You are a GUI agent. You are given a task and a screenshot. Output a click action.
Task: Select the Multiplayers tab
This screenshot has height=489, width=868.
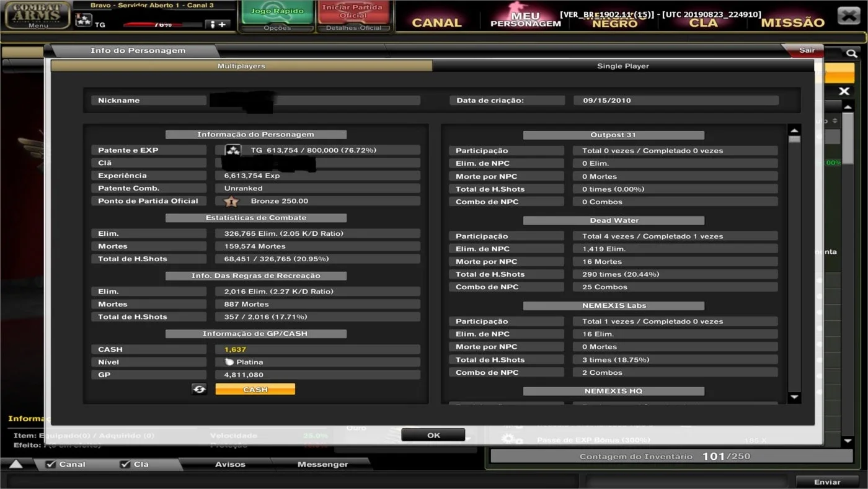(x=241, y=66)
